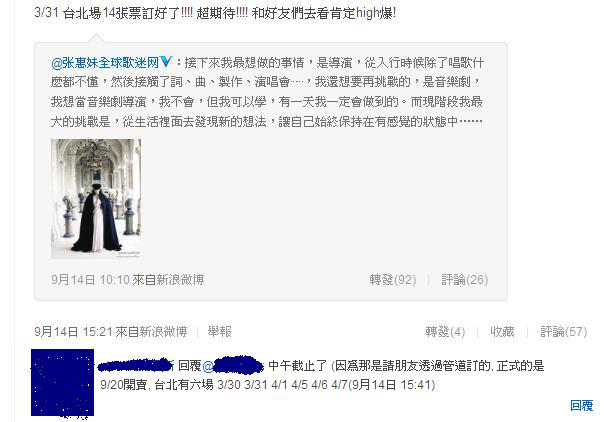Reply to the comment with 回覆
Image resolution: width=604 pixels, height=422 pixels.
pos(582,405)
